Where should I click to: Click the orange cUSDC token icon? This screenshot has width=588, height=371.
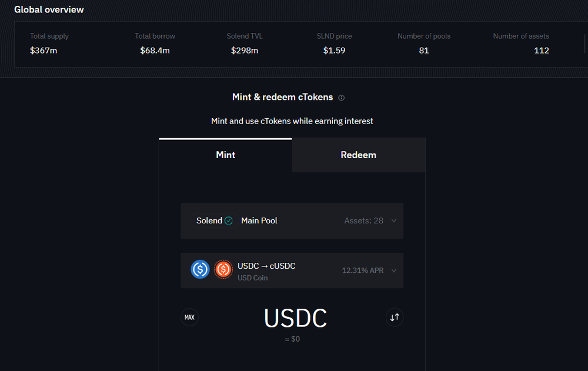click(223, 269)
